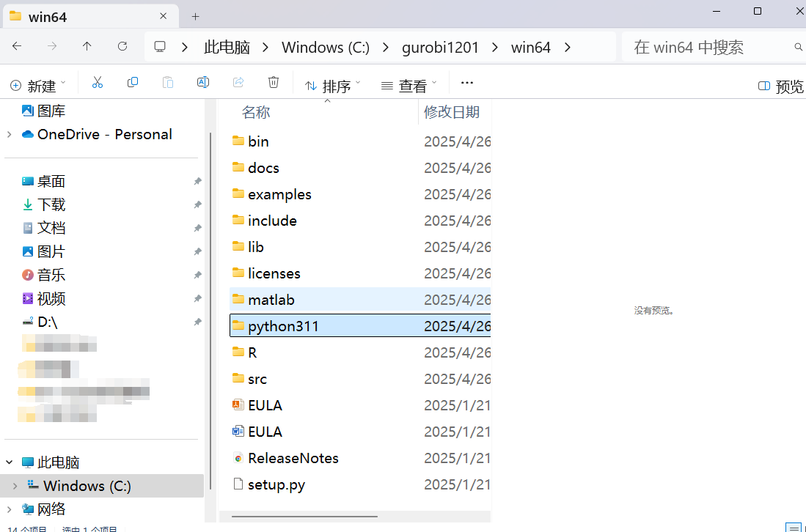Refresh the win64 folder view
The height and width of the screenshot is (532, 806).
pos(122,47)
